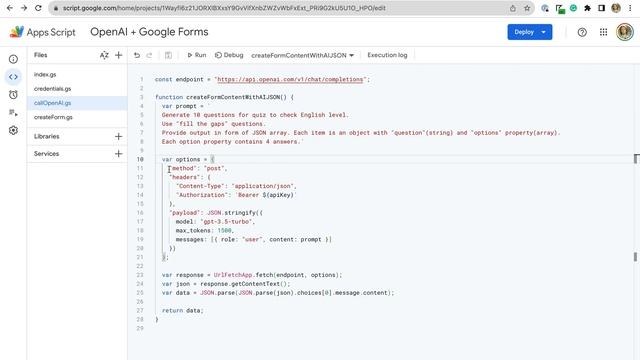Click the 'gpt-3.5-turbo' model string
Viewport: 640px width, 360px height.
tap(226, 222)
